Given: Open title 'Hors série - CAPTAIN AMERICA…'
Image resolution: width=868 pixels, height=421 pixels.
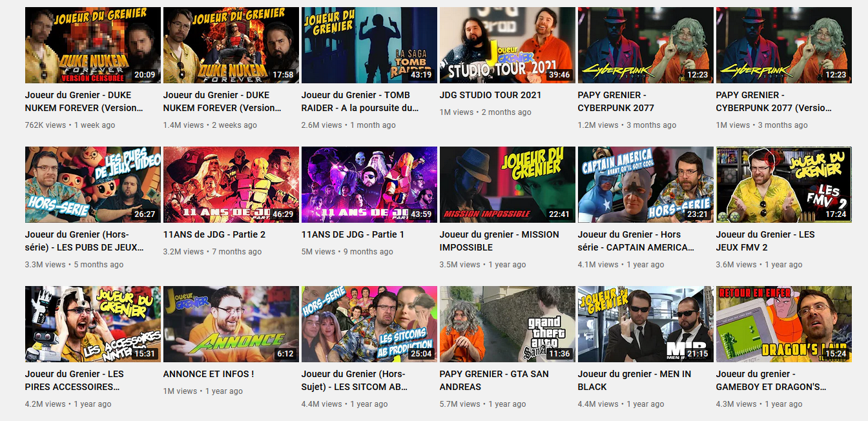Looking at the screenshot, I should click(636, 241).
